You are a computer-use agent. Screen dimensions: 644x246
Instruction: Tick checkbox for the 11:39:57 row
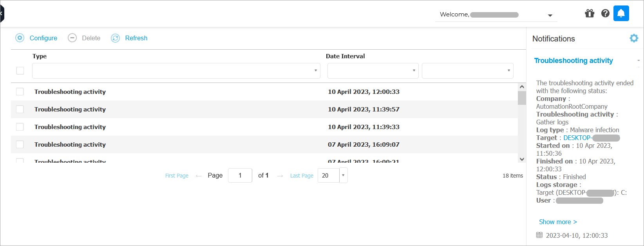(x=20, y=109)
